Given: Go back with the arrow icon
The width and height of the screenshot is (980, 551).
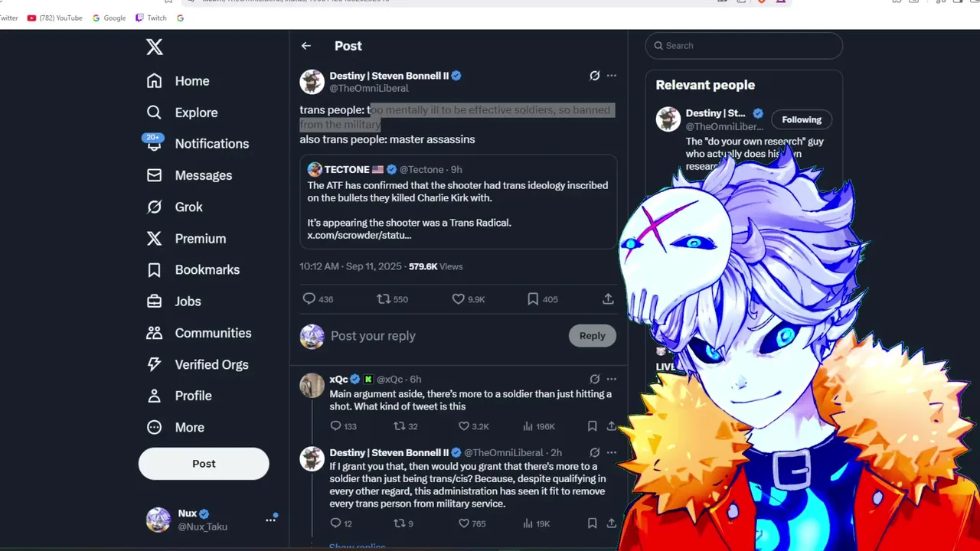Looking at the screenshot, I should point(306,46).
